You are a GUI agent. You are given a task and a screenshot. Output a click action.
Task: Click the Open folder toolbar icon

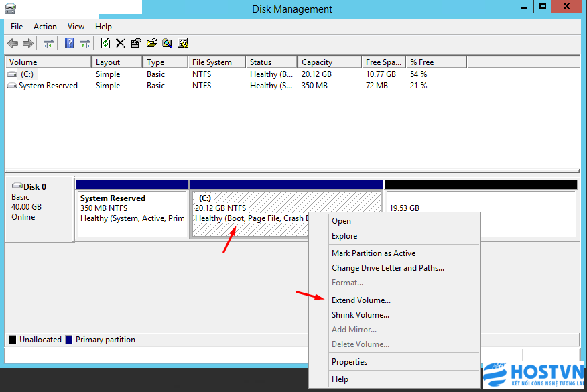click(151, 43)
